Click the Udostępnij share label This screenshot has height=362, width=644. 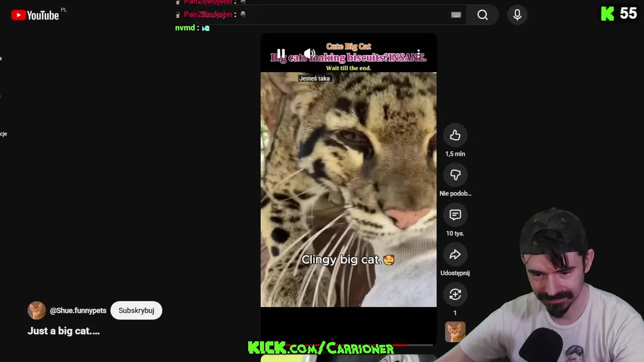click(455, 273)
